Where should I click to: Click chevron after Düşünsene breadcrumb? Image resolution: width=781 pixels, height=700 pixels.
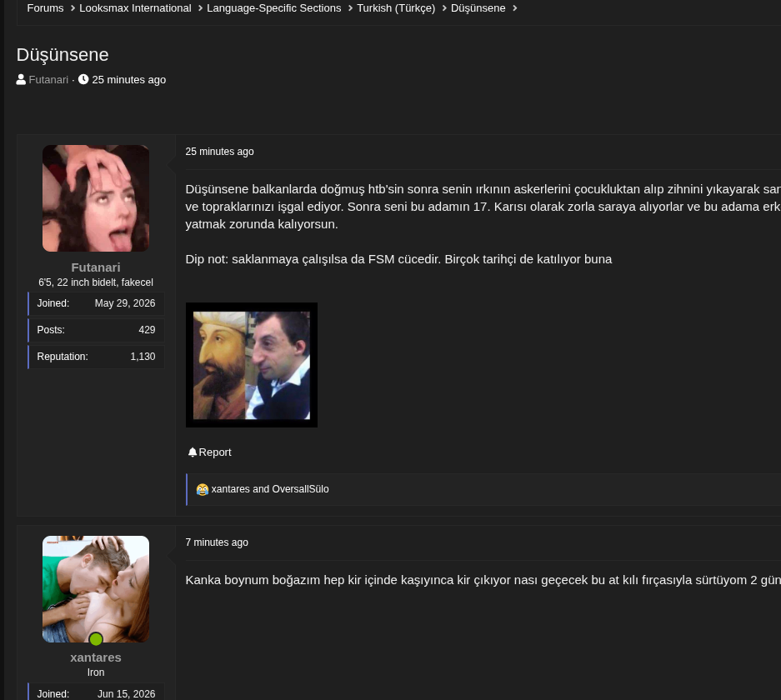pyautogui.click(x=514, y=8)
